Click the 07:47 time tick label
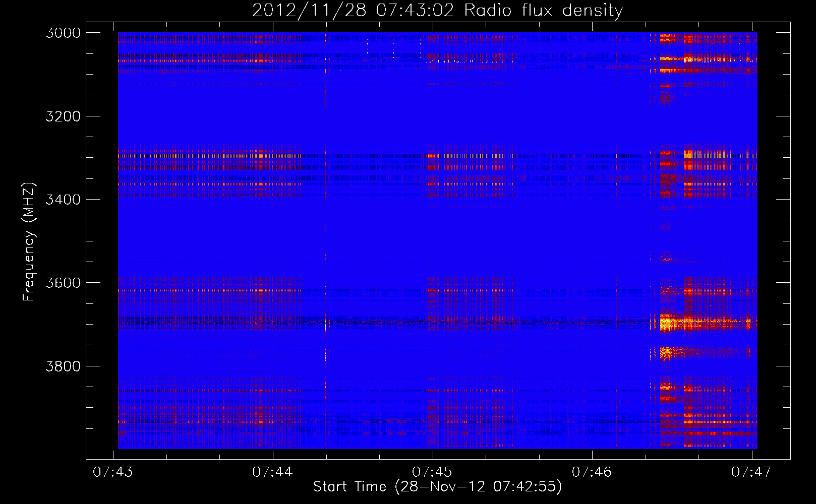This screenshot has width=816, height=504. click(x=751, y=472)
